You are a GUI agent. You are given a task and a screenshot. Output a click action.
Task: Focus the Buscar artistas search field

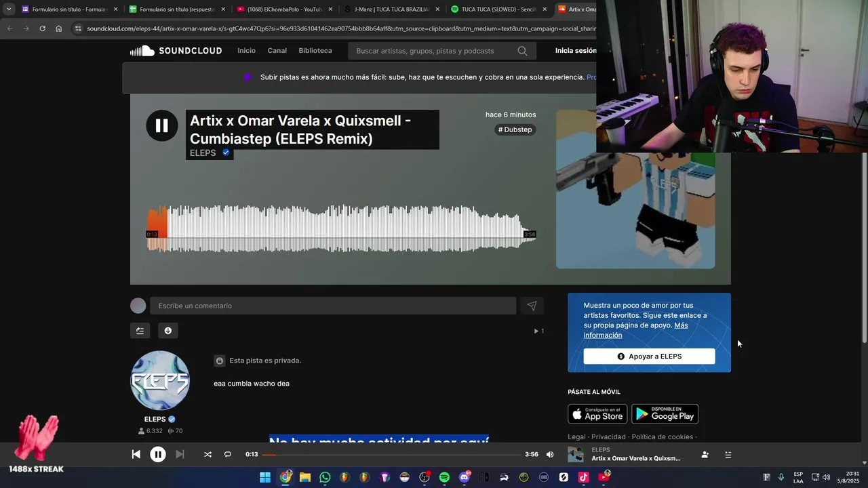434,51
